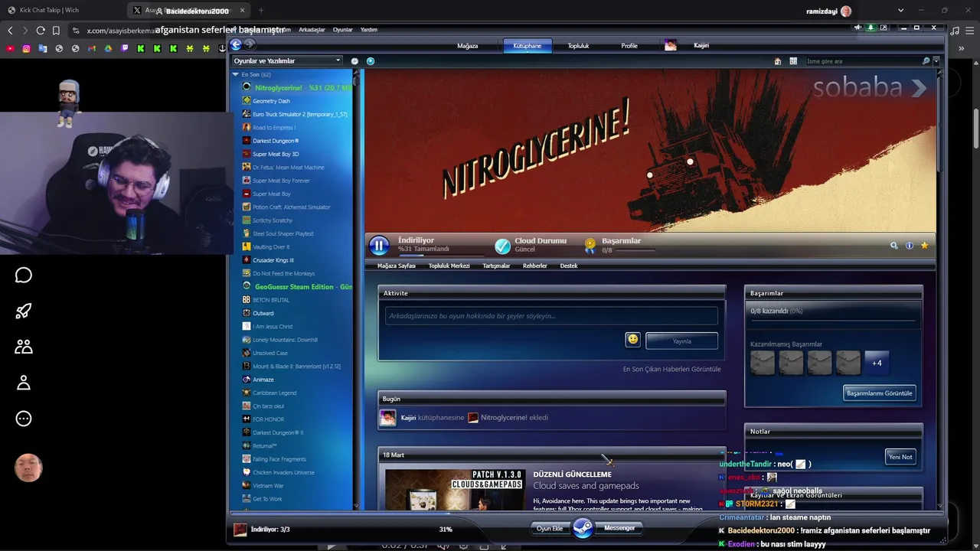Open the Steam notification bell
The height and width of the screenshot is (551, 980).
871,28
